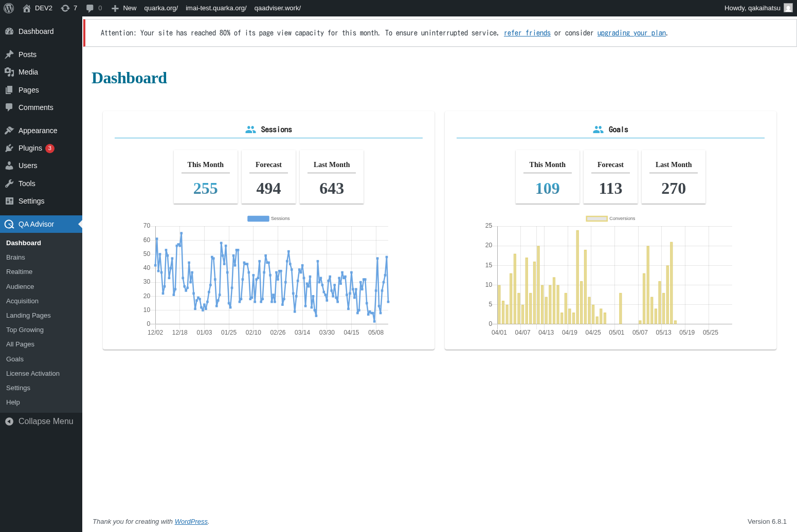Click the comments bubble icon in admin bar
Screen dimensions: 797x532
(x=90, y=8)
